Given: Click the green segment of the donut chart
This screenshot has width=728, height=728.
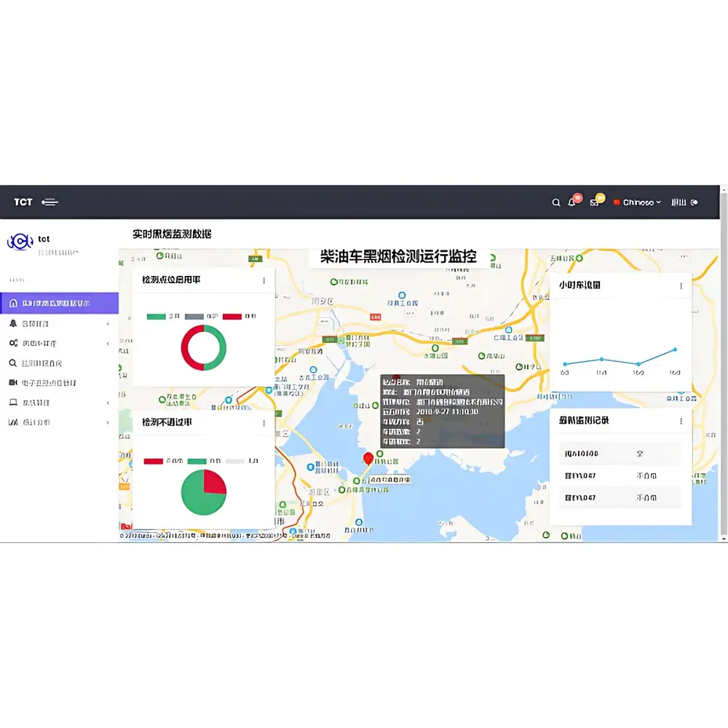Looking at the screenshot, I should [222, 348].
